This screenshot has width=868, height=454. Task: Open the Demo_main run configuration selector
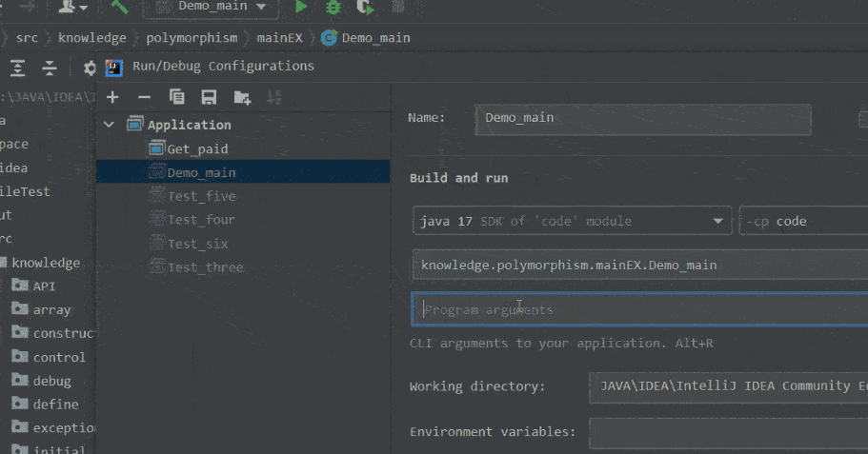tap(212, 7)
